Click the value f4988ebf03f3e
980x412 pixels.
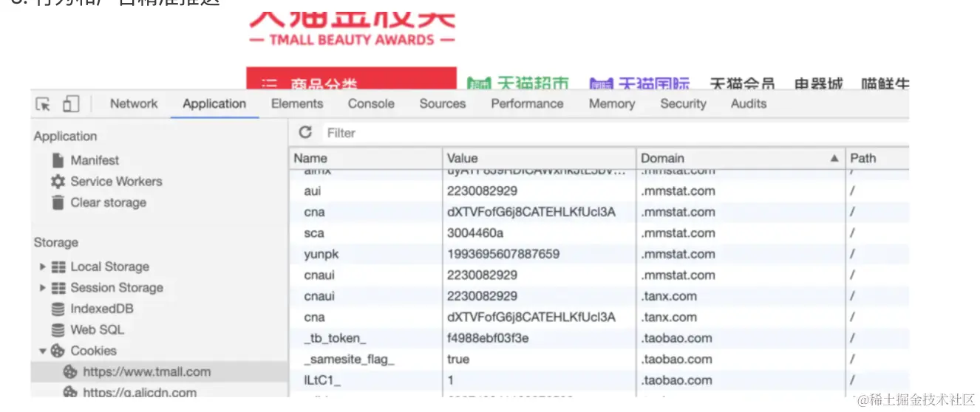pyautogui.click(x=487, y=338)
